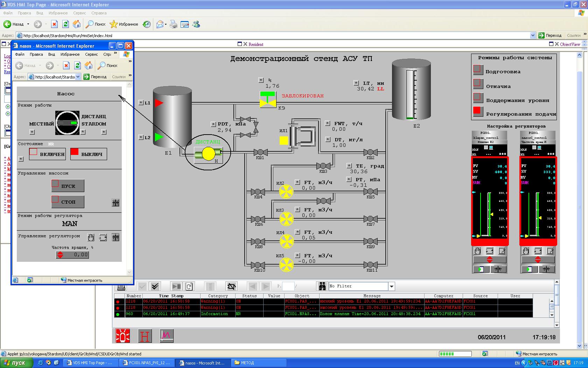Expand Ссылки chevron in main IE
This screenshot has height=368, width=588.
click(x=585, y=34)
